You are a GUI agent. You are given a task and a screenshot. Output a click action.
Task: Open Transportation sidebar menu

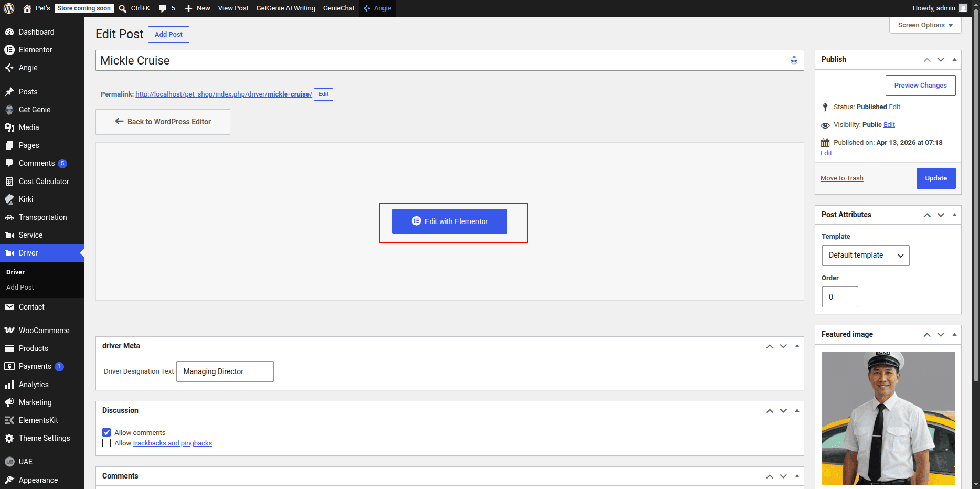click(x=42, y=217)
